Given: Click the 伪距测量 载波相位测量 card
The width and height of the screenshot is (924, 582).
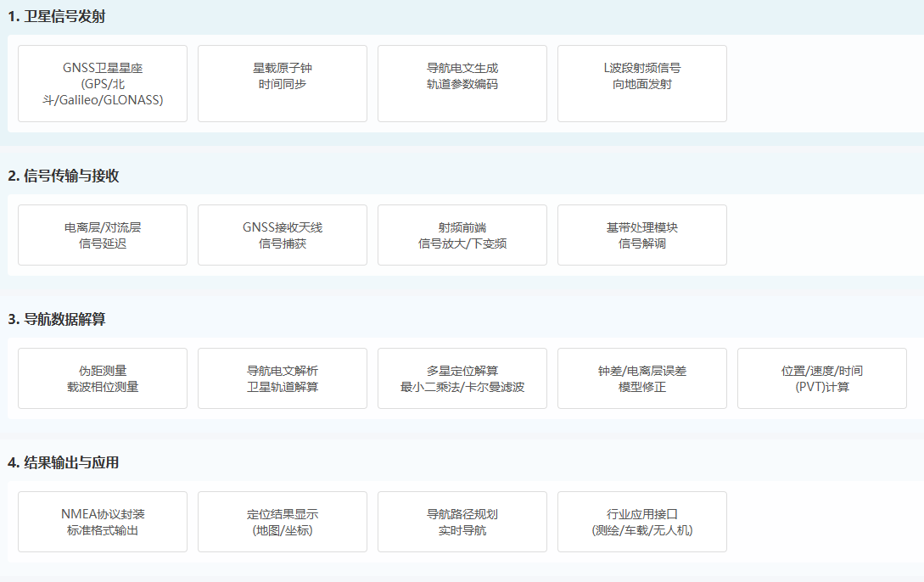Looking at the screenshot, I should click(x=103, y=378).
